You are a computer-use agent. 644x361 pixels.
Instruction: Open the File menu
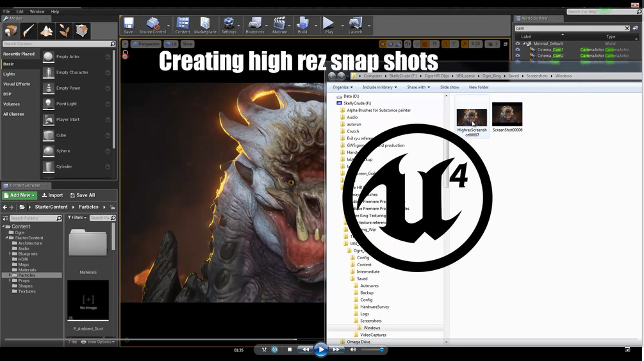(x=6, y=12)
